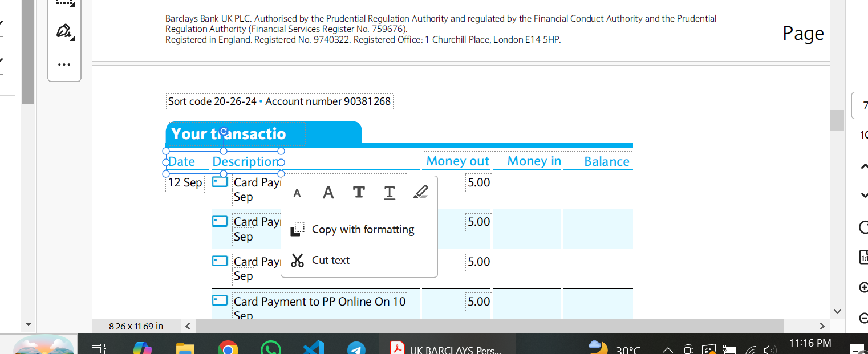
Task: Increase font size with large A icon
Action: click(328, 193)
